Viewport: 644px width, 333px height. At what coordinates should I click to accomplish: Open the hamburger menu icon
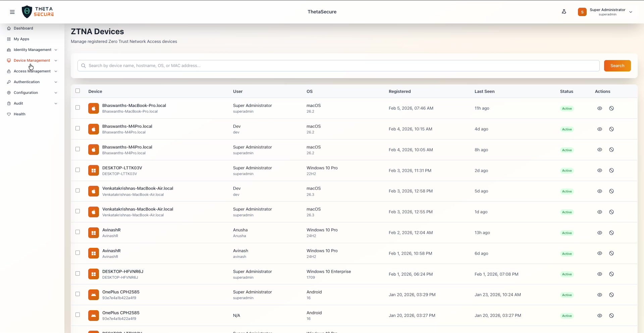[12, 12]
